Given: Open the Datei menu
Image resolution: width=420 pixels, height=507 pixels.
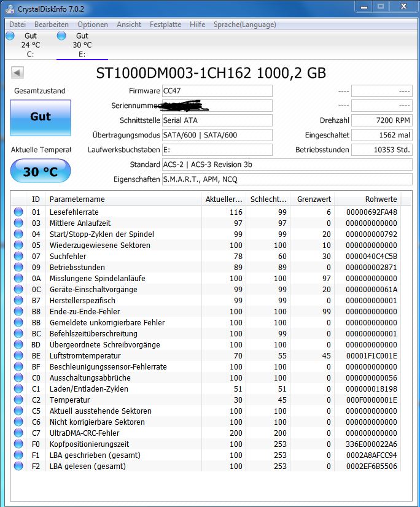Looking at the screenshot, I should click(x=17, y=25).
